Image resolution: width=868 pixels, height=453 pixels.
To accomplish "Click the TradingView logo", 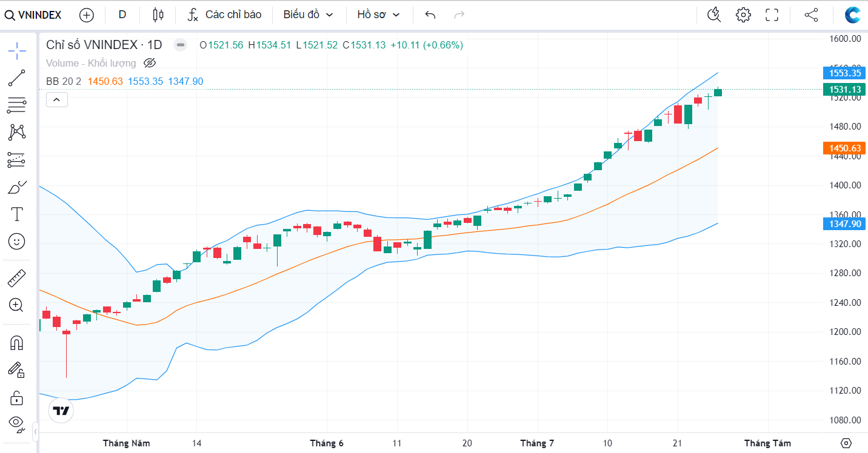I will (x=61, y=411).
